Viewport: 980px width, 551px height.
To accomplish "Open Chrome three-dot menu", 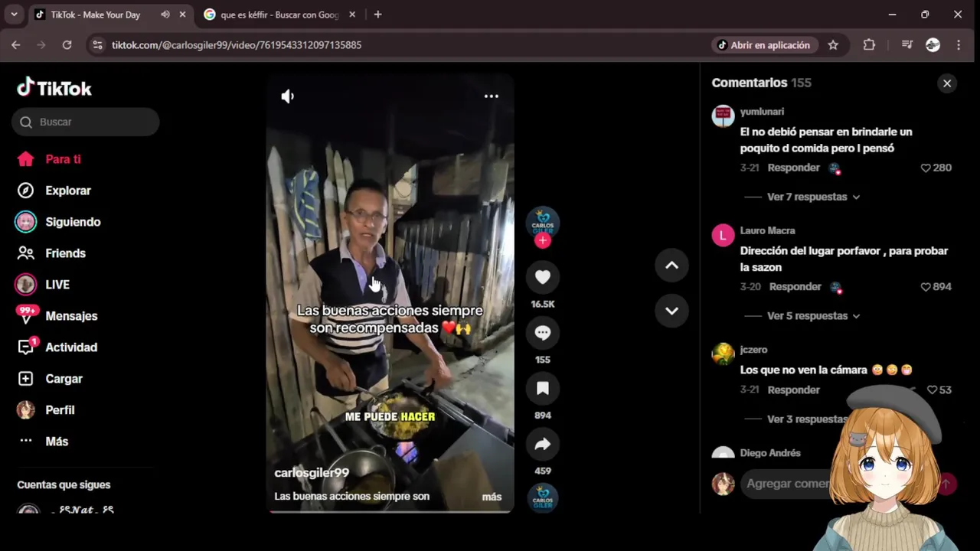I will pyautogui.click(x=959, y=45).
